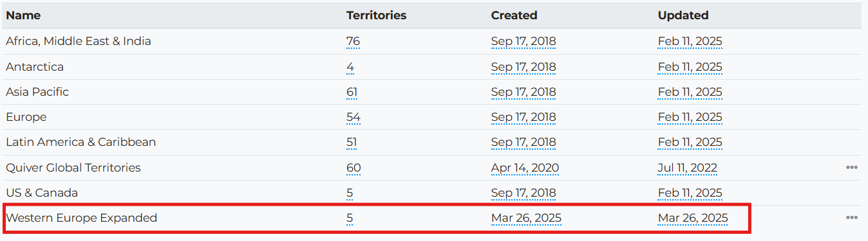Open Latin America & Caribbean count 51
This screenshot has height=241, width=868.
(x=352, y=142)
